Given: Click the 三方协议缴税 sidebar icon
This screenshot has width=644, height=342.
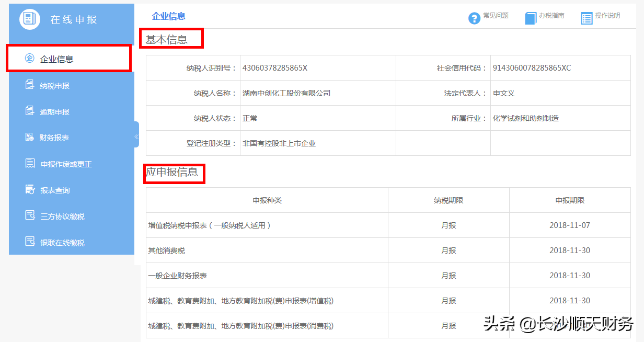Looking at the screenshot, I should (29, 215).
